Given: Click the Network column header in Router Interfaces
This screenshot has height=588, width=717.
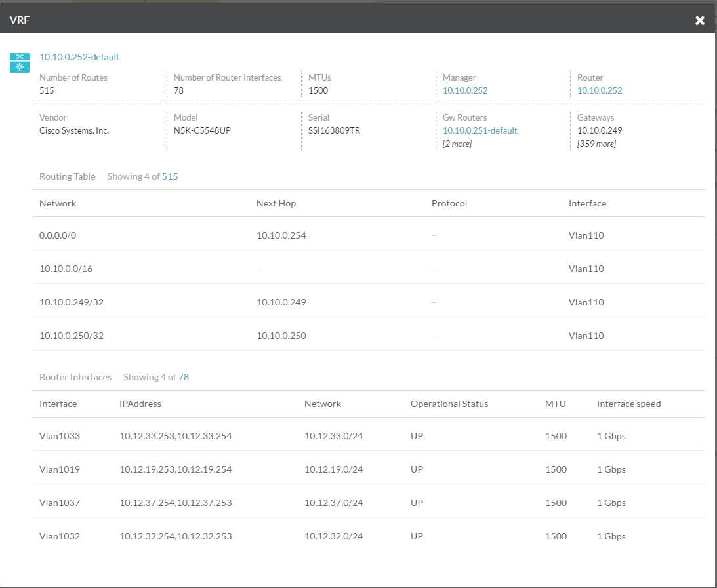Looking at the screenshot, I should coord(322,404).
